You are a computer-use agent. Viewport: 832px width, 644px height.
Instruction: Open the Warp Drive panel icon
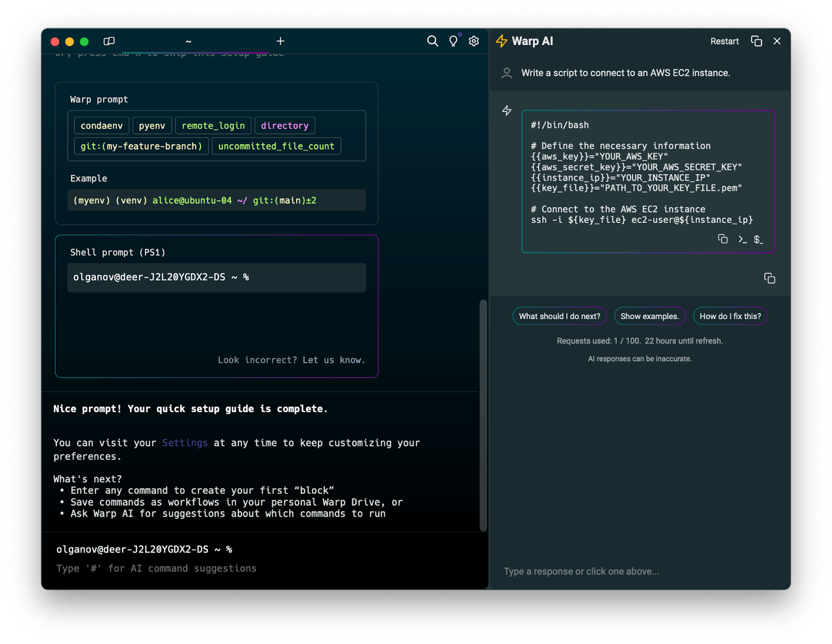tap(109, 41)
